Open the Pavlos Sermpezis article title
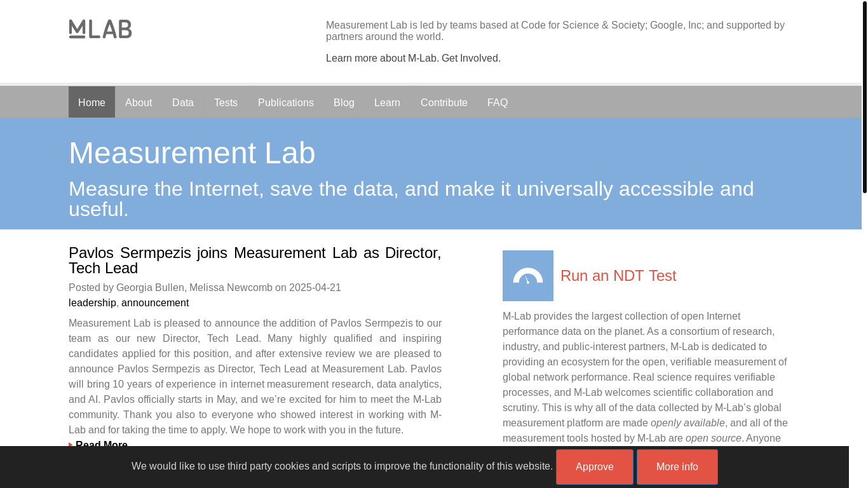 pyautogui.click(x=255, y=261)
